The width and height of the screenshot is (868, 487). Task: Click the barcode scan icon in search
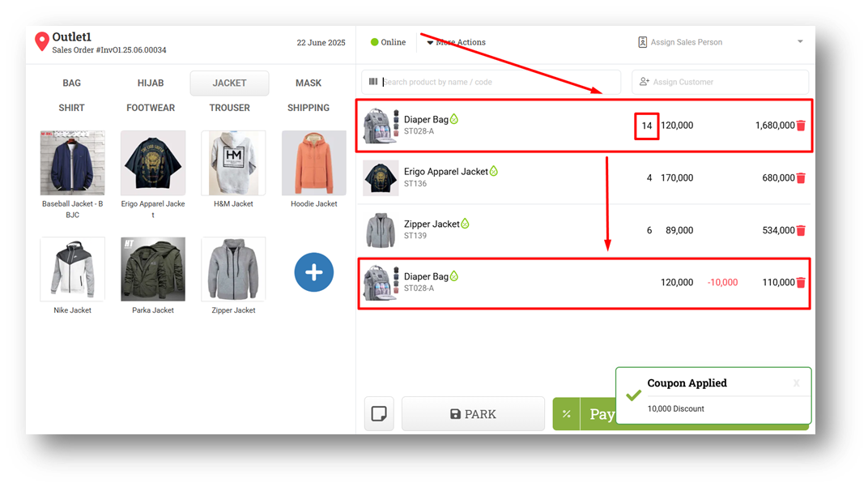[373, 82]
